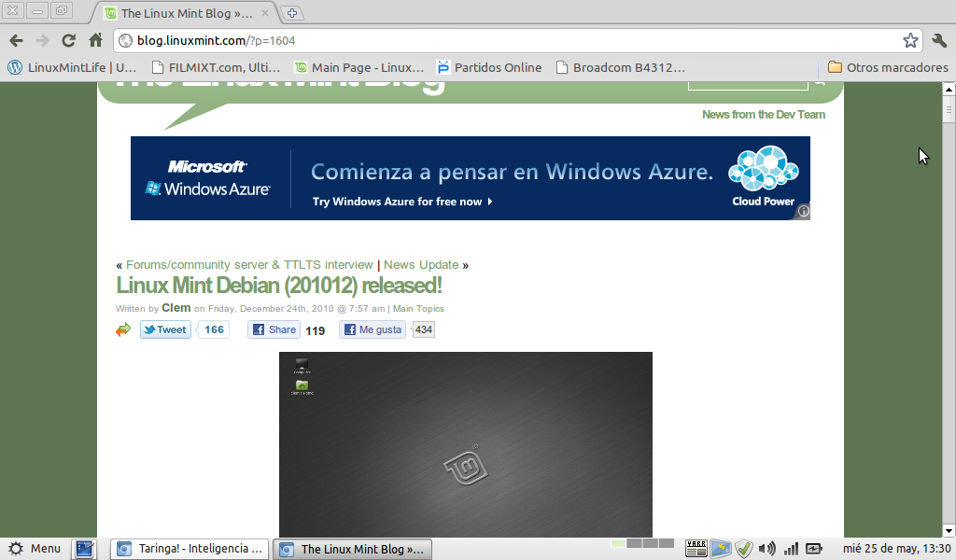Click the Linux Mint Debian desktop screenshot
Screen dimensions: 956x560
click(466, 444)
